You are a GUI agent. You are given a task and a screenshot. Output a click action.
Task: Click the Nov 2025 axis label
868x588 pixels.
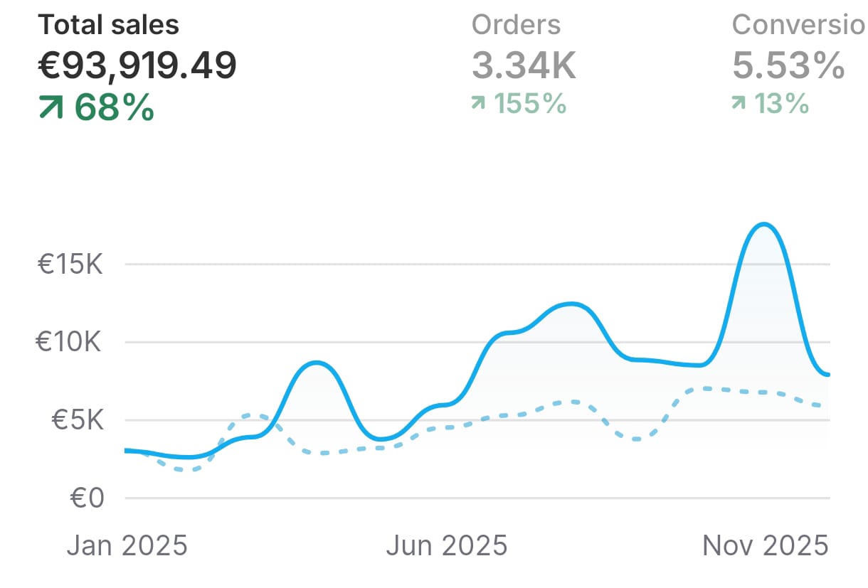point(765,545)
